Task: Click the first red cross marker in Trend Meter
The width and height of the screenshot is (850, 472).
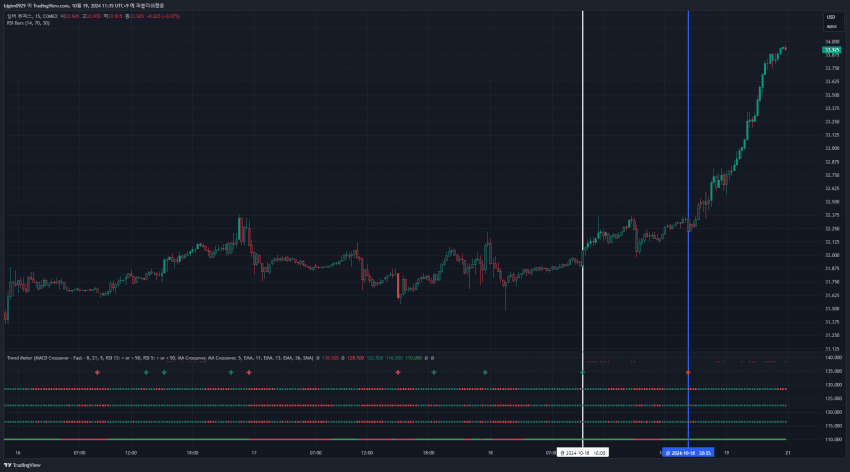Action: 97,372
